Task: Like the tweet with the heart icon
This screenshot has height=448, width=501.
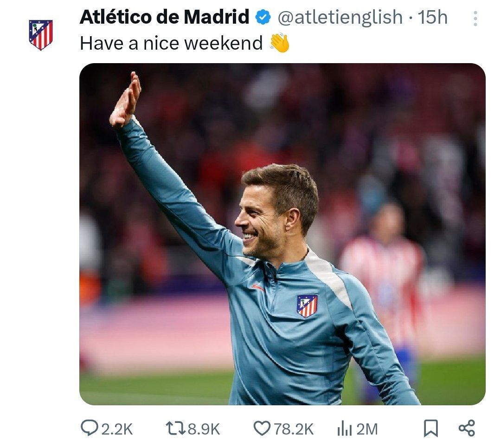Action: (x=263, y=428)
